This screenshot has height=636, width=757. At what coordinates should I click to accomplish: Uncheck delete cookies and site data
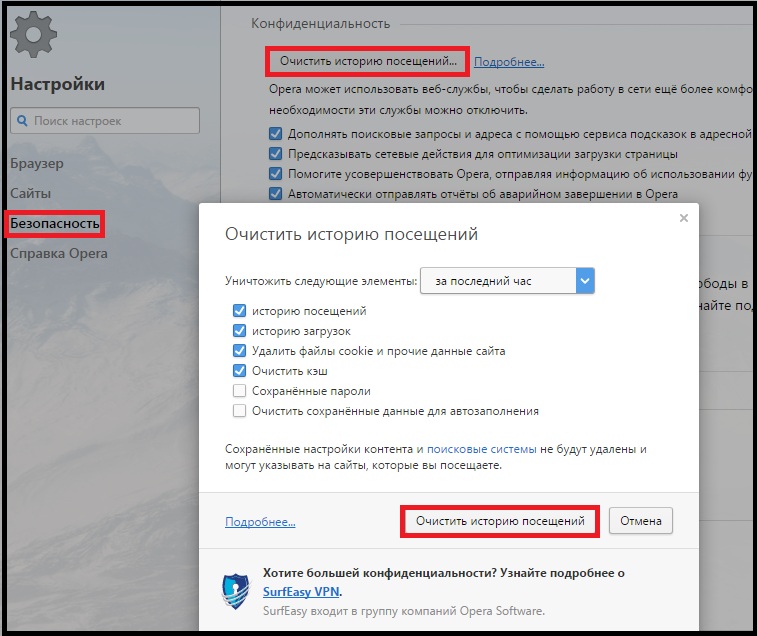coord(239,351)
